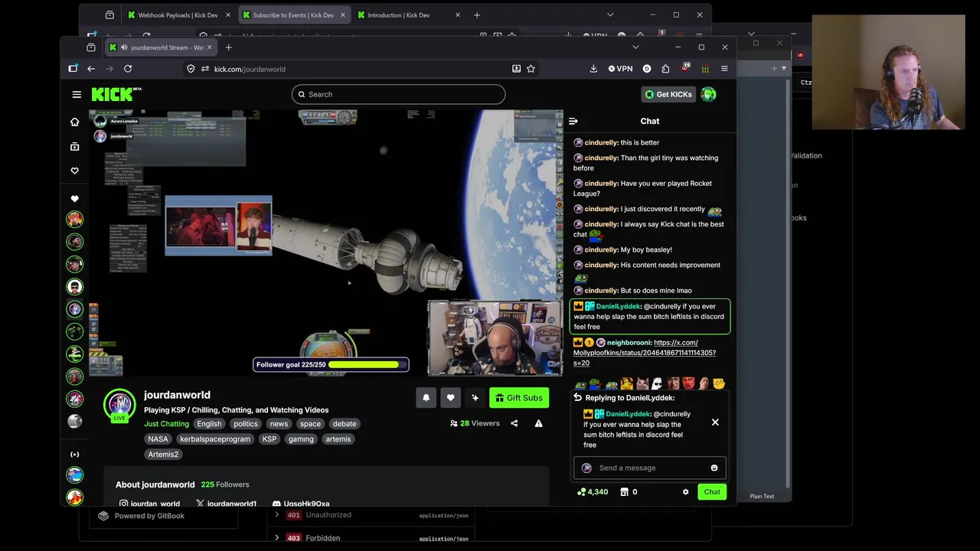Click the VPN button in toolbar
This screenshot has height=551, width=980.
[621, 69]
